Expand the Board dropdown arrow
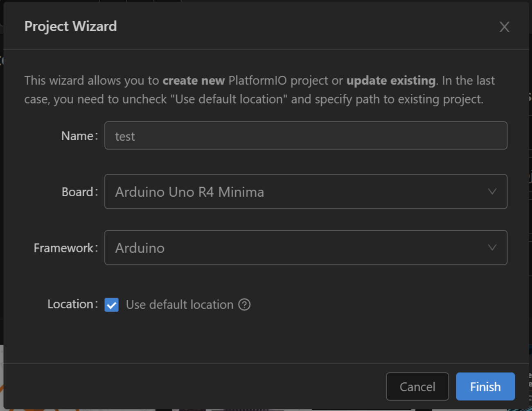Image resolution: width=532 pixels, height=411 pixels. tap(492, 192)
